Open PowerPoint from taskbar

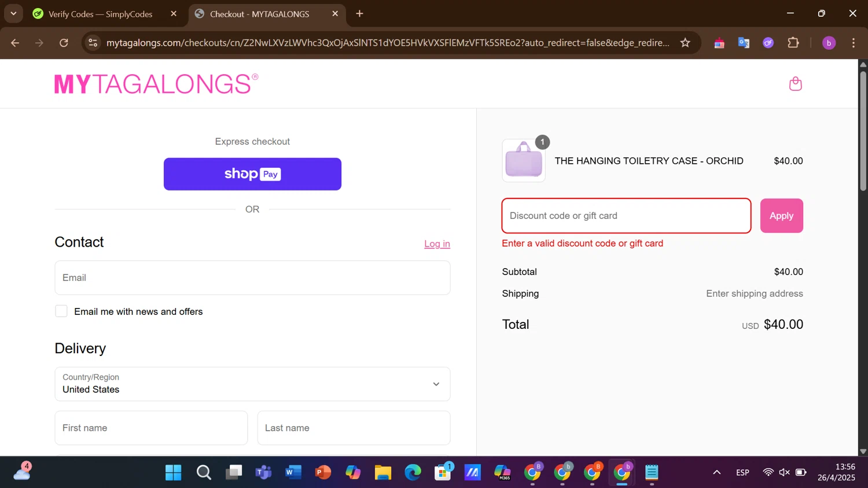pos(323,473)
